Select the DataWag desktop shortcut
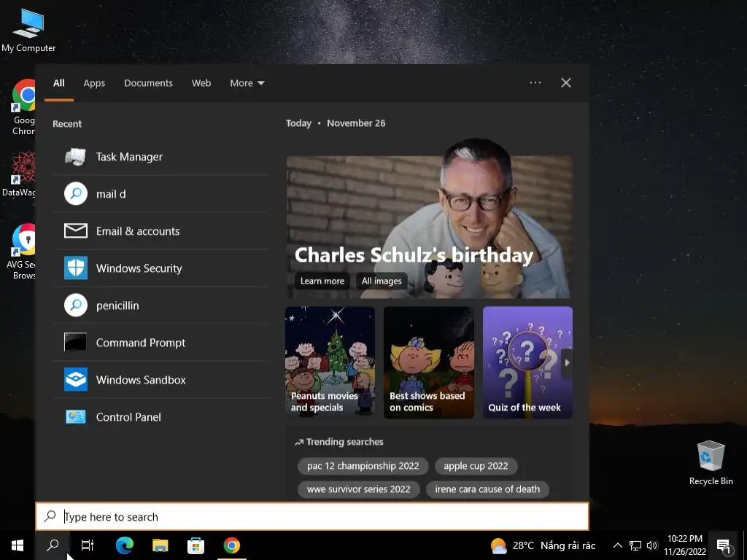Screen dimensions: 747x560 pyautogui.click(x=19, y=174)
